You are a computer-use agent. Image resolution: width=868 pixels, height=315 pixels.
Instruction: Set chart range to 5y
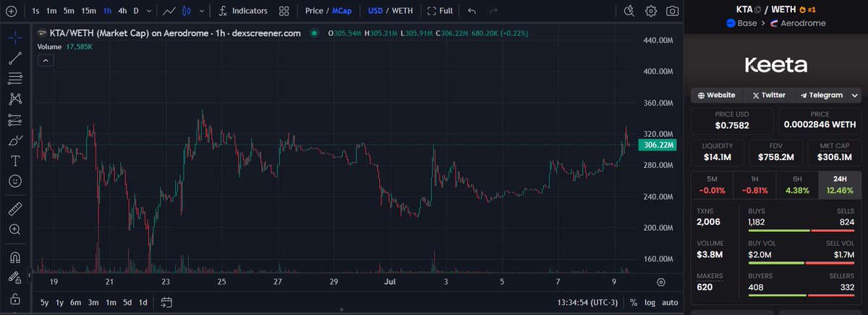pos(45,302)
